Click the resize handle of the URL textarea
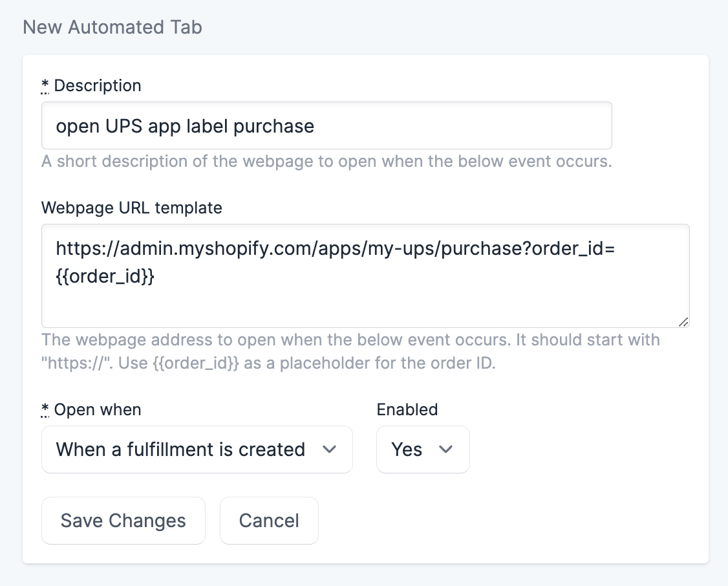Viewport: 728px width, 586px height. click(x=683, y=321)
